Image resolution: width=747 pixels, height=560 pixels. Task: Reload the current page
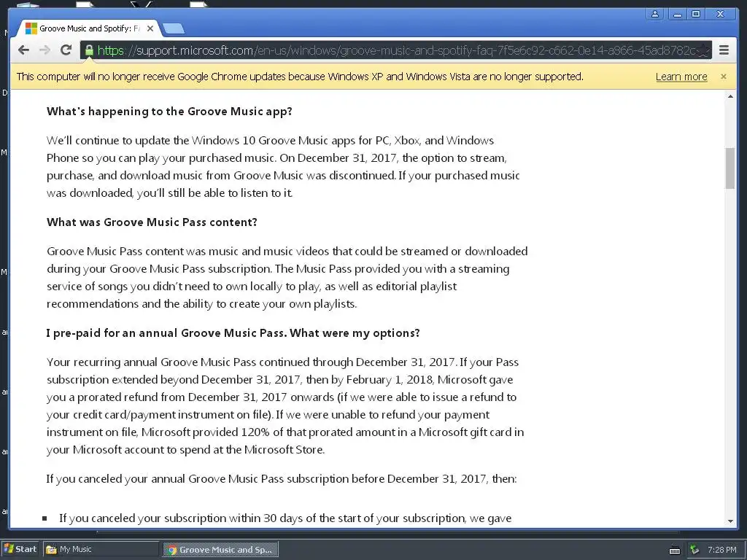[66, 50]
